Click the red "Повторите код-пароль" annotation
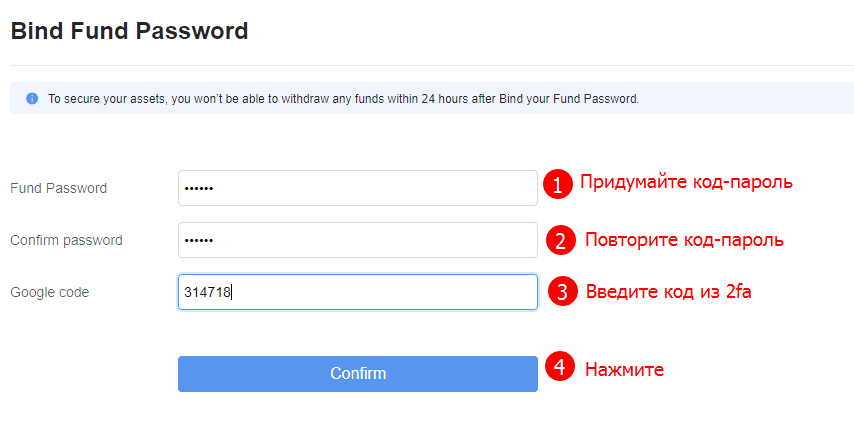Viewport: 854px width, 428px height. [x=684, y=240]
